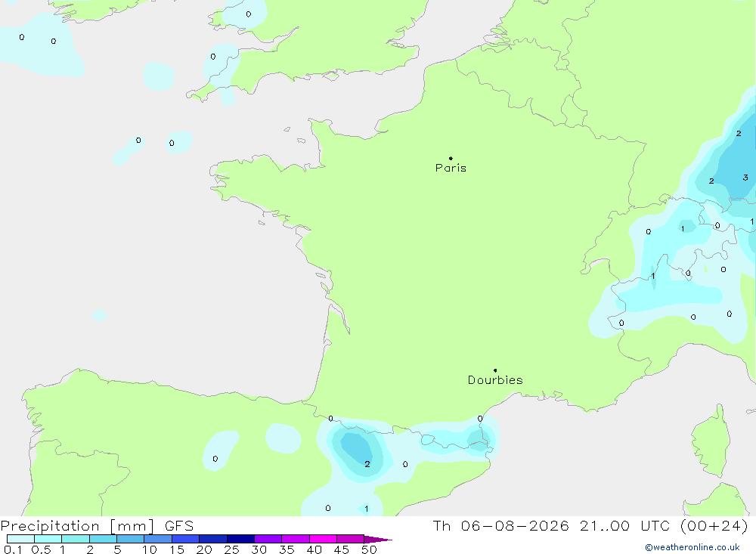Pick the 2–5 mm legend swatch
756x554 pixels.
(103, 539)
